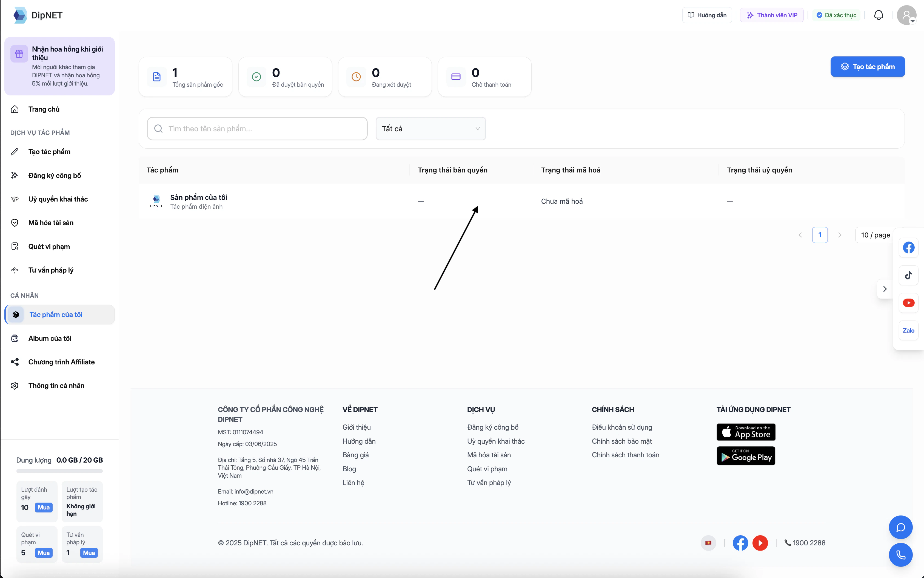Open the Sản phẩm của tôi row title
The image size is (924, 578).
[199, 197]
